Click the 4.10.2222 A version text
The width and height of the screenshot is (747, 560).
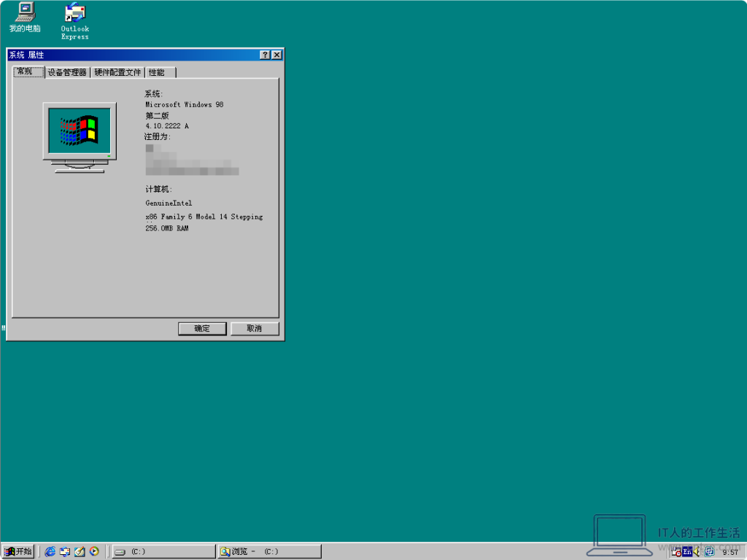[167, 125]
